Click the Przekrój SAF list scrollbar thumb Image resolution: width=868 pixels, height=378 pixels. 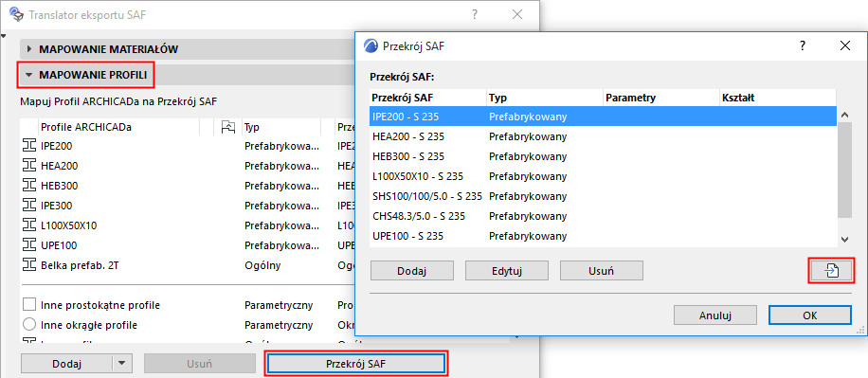tap(844, 170)
